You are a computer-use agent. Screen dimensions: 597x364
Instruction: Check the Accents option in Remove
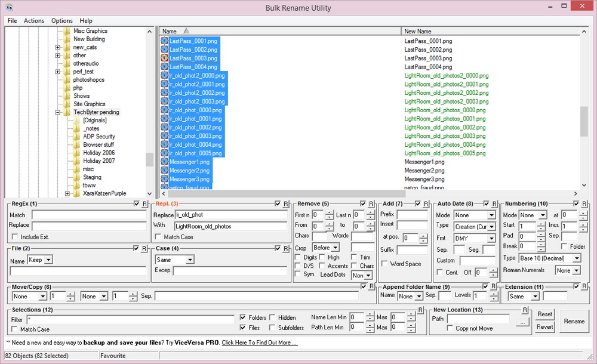tap(322, 266)
